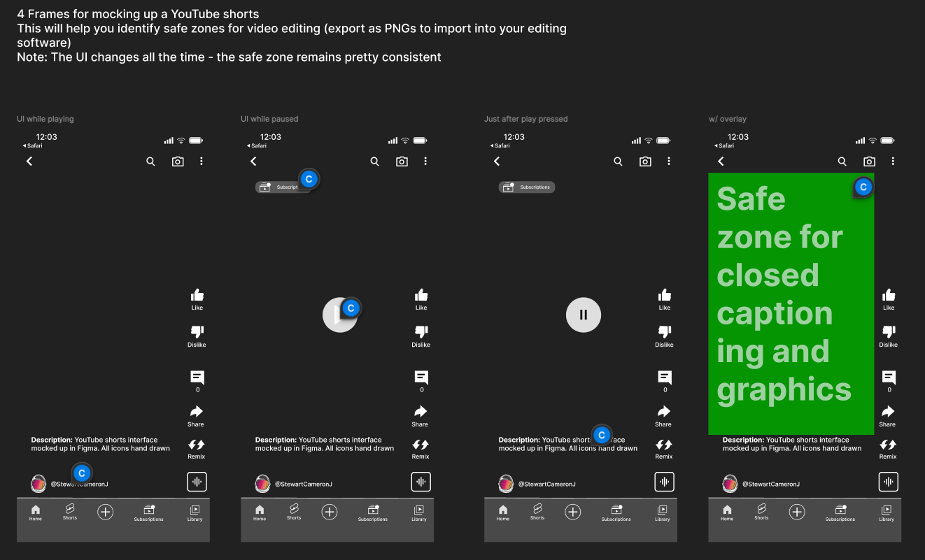This screenshot has height=560, width=925.
Task: Select Home tab in 'UI while playing' frame
Action: [x=36, y=513]
